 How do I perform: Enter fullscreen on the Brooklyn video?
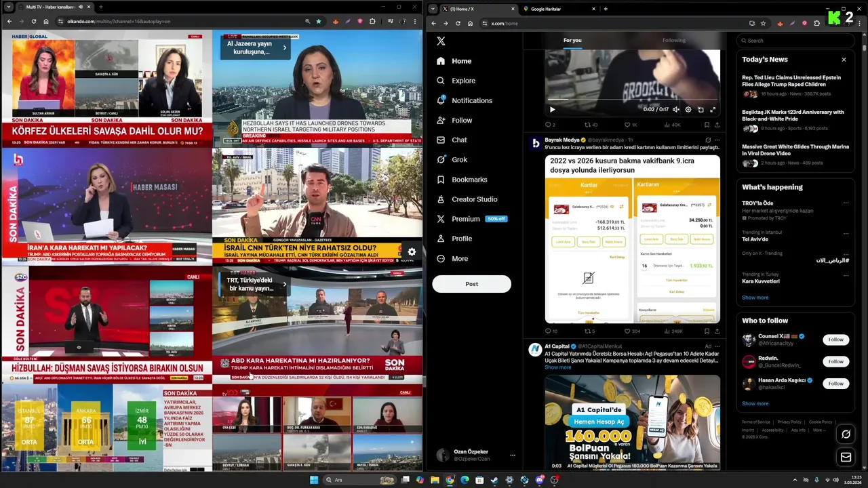point(713,109)
